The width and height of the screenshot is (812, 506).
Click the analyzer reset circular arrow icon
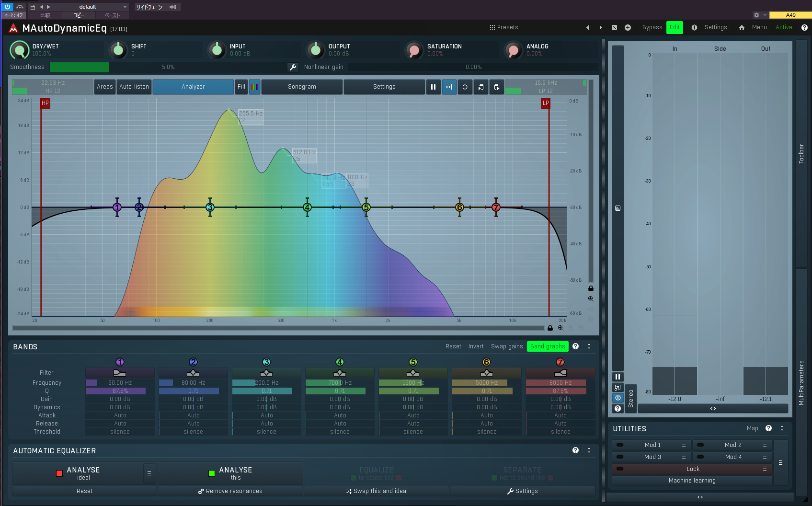[465, 87]
